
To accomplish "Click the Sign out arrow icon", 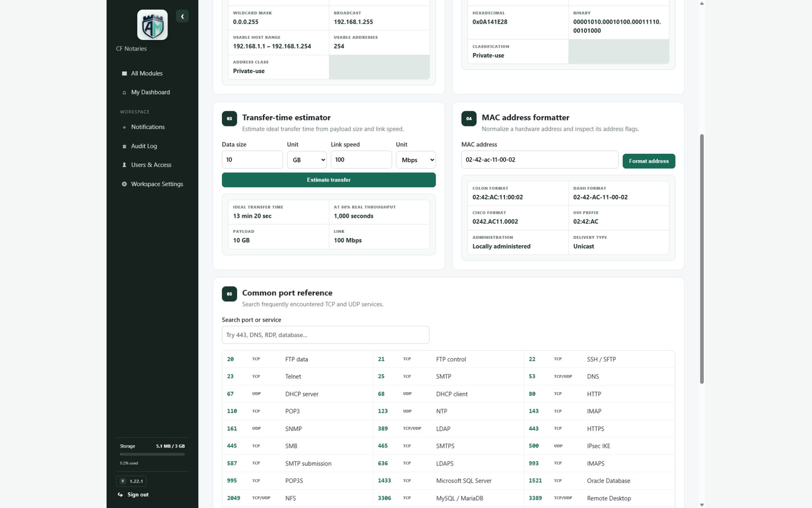I will pos(120,495).
